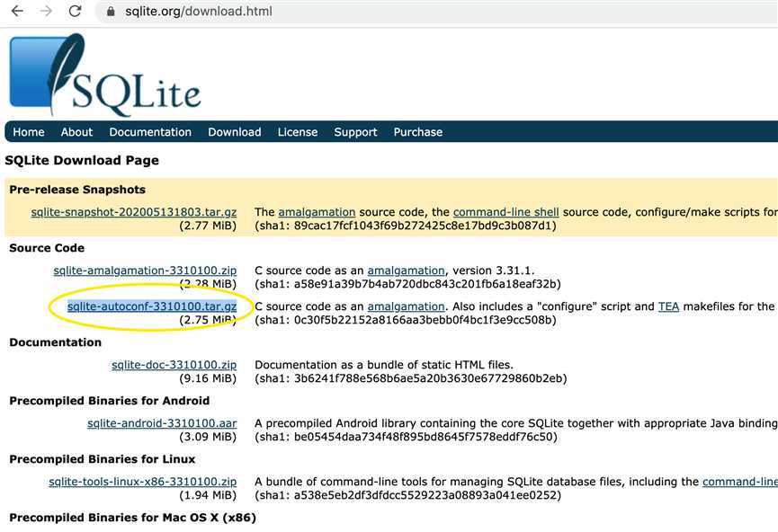Open the TEA link
778x532 pixels.
[668, 306]
